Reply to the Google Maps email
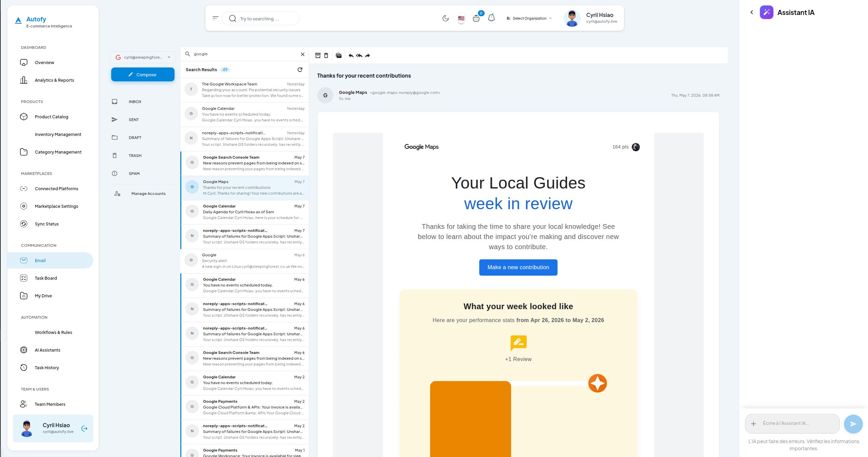This screenshot has height=457, width=868. pos(351,56)
